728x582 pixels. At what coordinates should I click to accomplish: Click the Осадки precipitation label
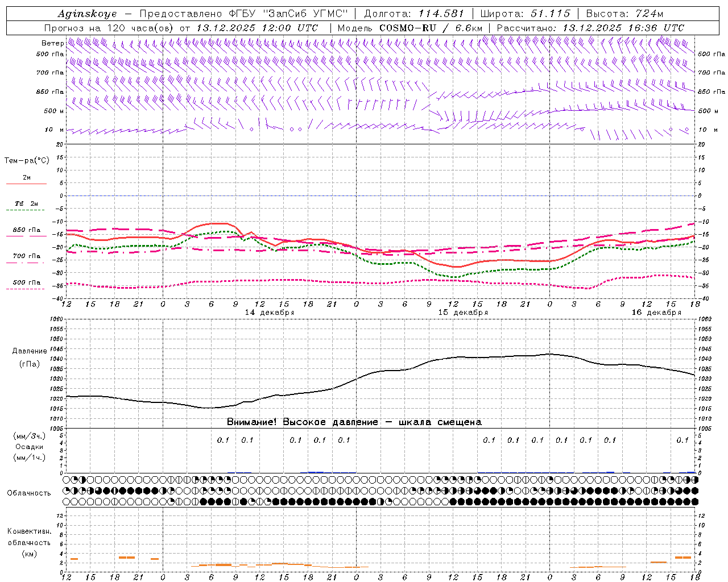(30, 447)
